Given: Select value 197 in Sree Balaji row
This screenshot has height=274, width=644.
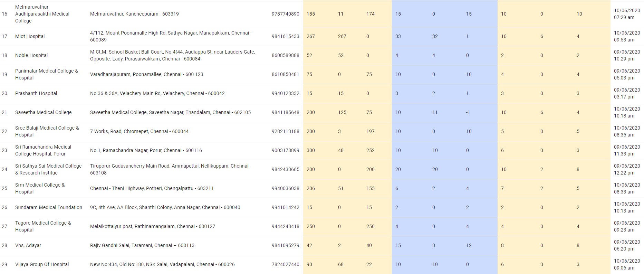Looking at the screenshot, I should click(x=371, y=131).
